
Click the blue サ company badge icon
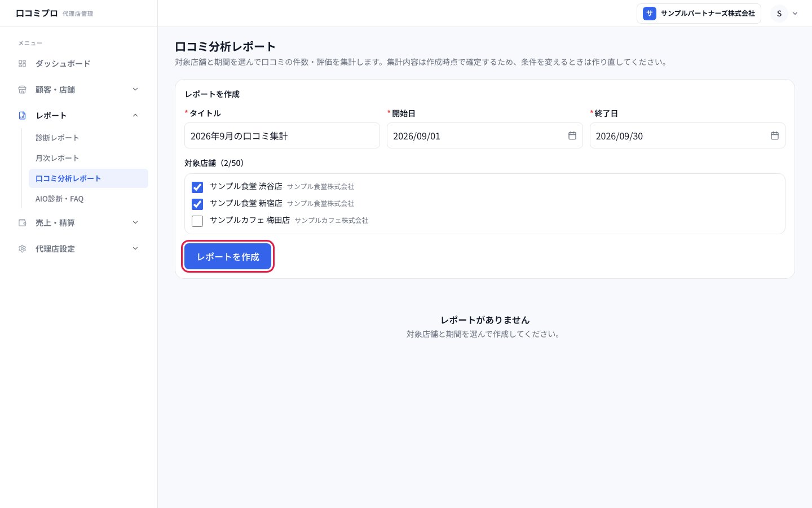[x=650, y=14]
